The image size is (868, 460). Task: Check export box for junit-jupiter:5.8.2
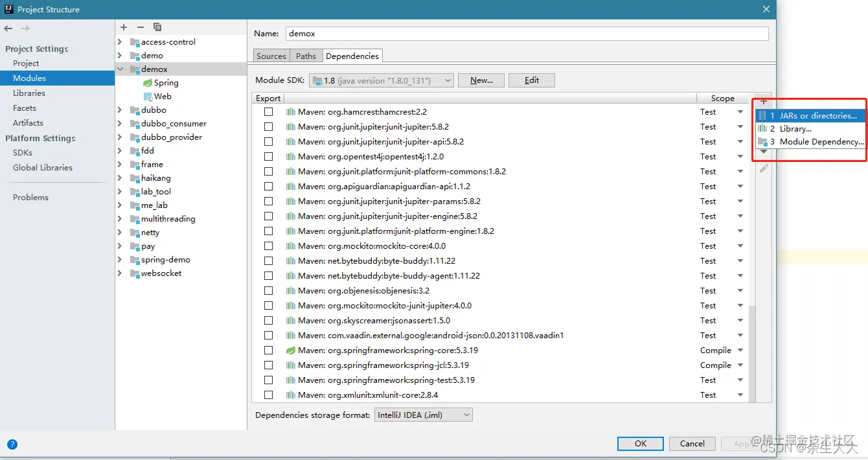(268, 127)
